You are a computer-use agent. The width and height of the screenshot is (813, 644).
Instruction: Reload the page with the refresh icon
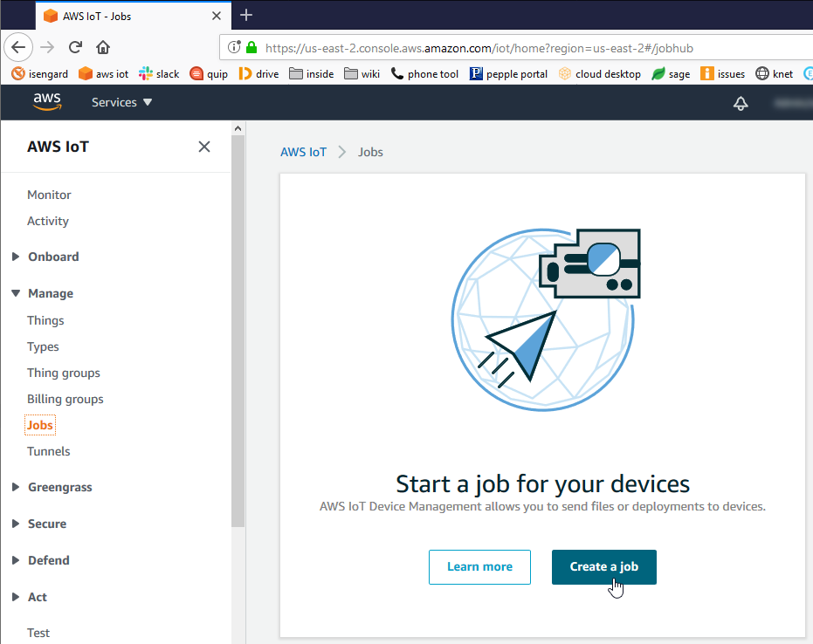point(75,48)
